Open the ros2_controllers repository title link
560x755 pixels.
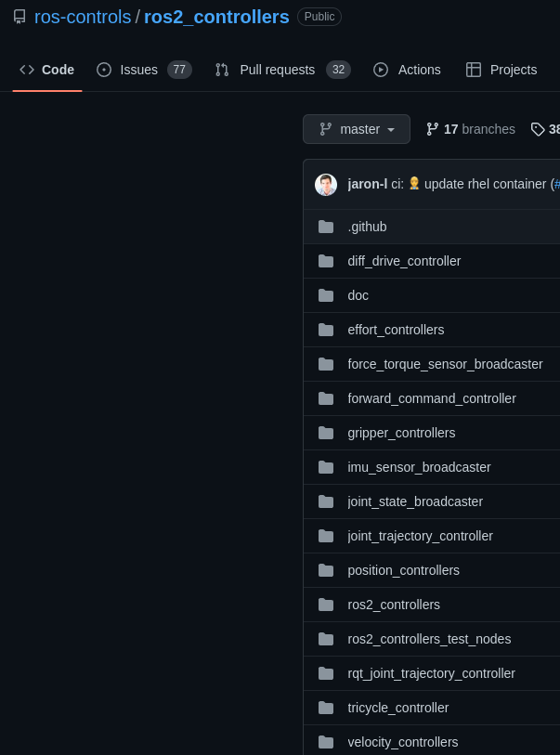216,17
